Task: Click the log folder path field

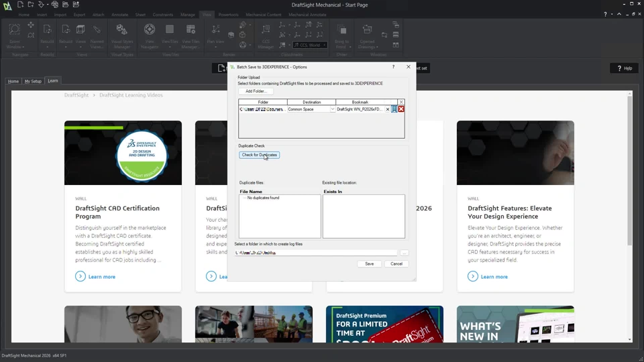Action: coord(317,253)
